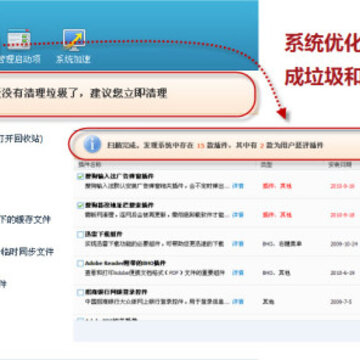Select the Adobe Reader附带的BHO插件 title
Screen dimensions: 360x360
click(x=125, y=263)
